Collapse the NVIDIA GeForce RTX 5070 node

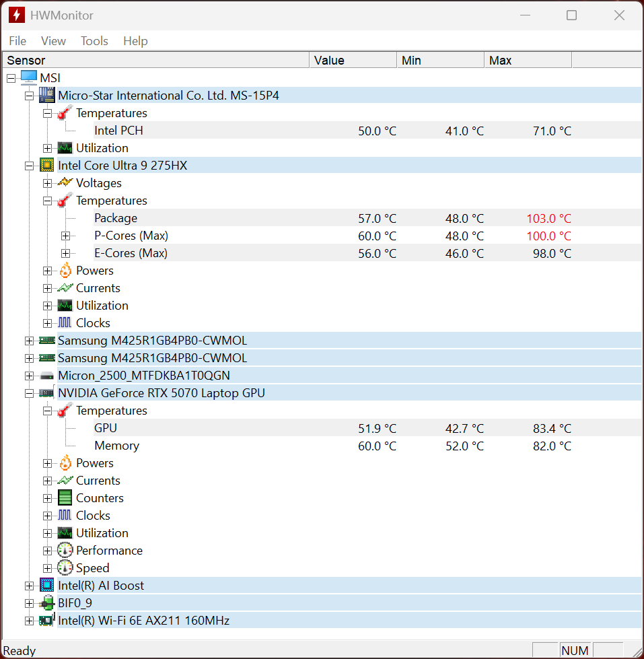(x=29, y=393)
